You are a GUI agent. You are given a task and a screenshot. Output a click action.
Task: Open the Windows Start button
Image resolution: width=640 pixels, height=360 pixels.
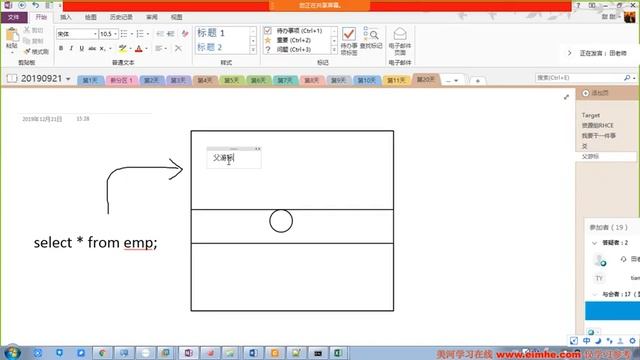pos(12,353)
